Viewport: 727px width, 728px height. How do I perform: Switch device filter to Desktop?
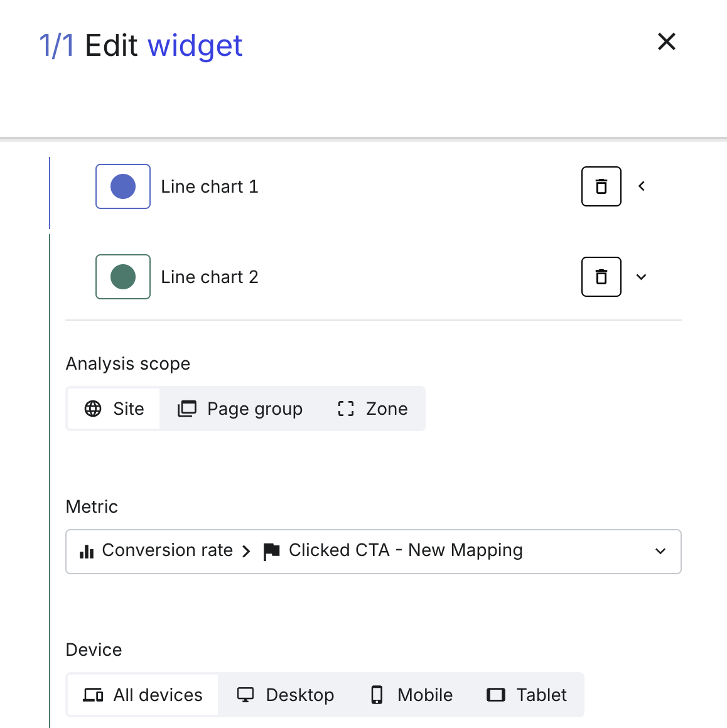point(285,695)
